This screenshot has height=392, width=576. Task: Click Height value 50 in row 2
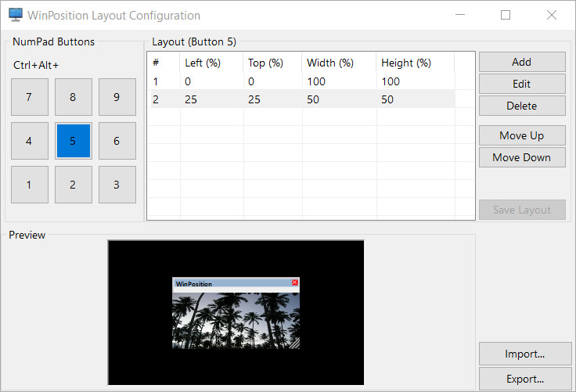[387, 99]
